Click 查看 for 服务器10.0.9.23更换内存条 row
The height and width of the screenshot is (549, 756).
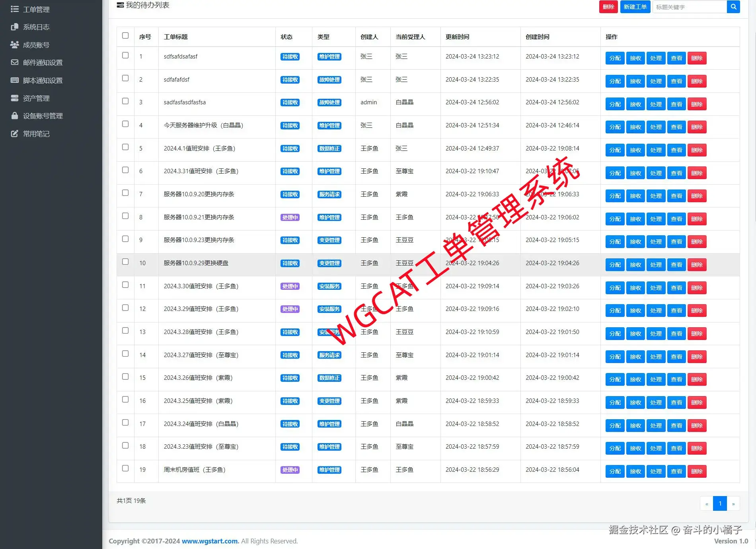click(676, 242)
